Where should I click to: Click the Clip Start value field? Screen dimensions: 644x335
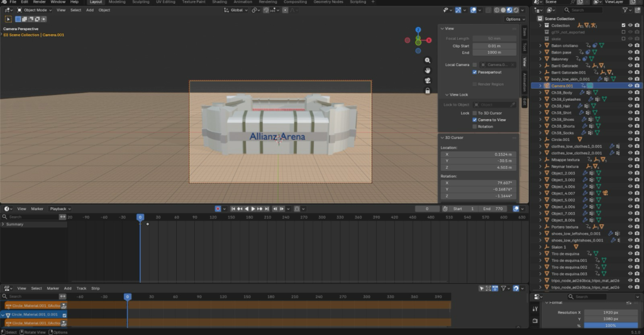(x=494, y=46)
